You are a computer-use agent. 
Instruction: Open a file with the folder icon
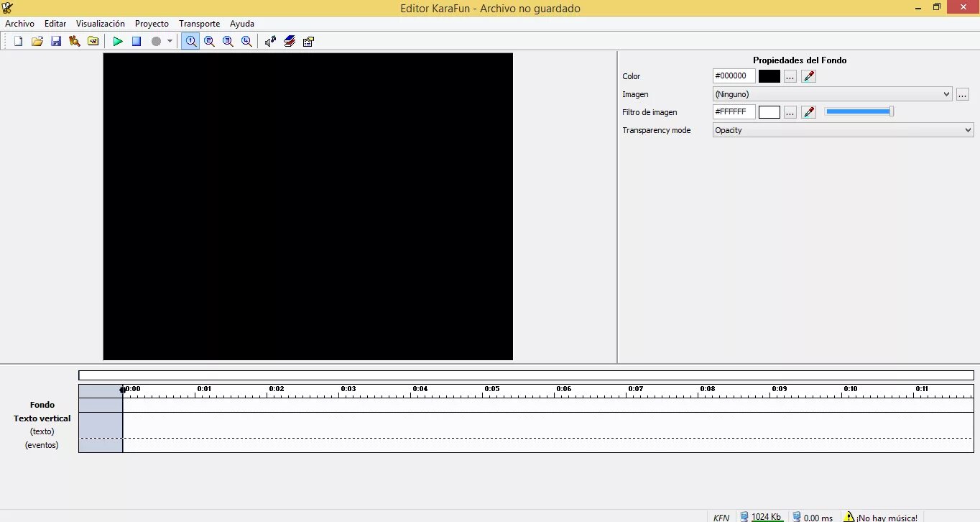(x=37, y=42)
